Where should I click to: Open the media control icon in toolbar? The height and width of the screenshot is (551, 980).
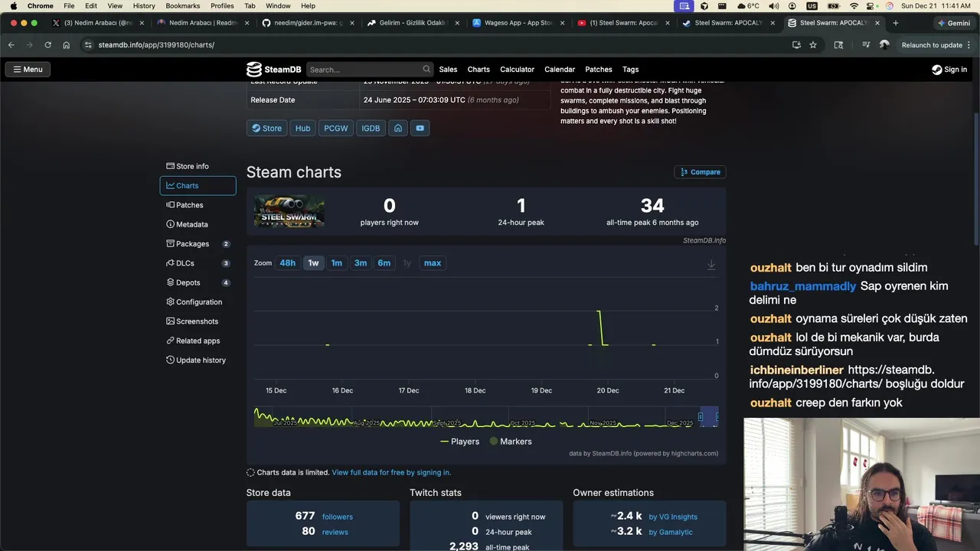[x=866, y=45]
